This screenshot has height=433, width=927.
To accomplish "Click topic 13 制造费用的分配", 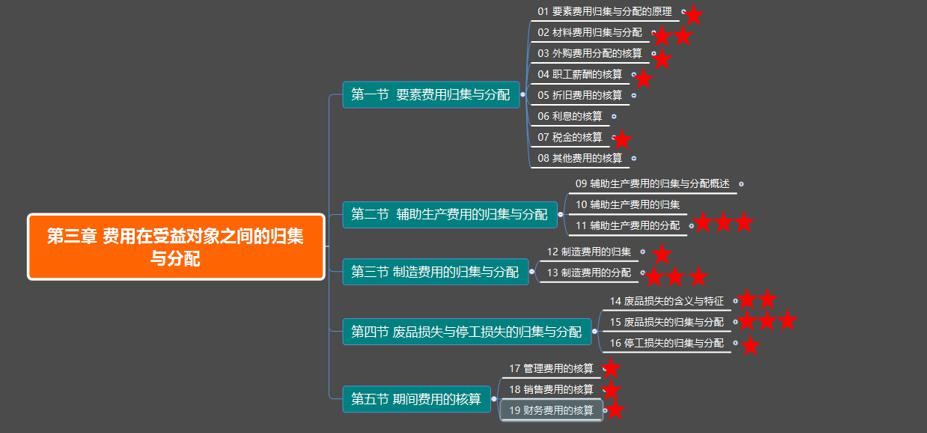I will click(589, 273).
